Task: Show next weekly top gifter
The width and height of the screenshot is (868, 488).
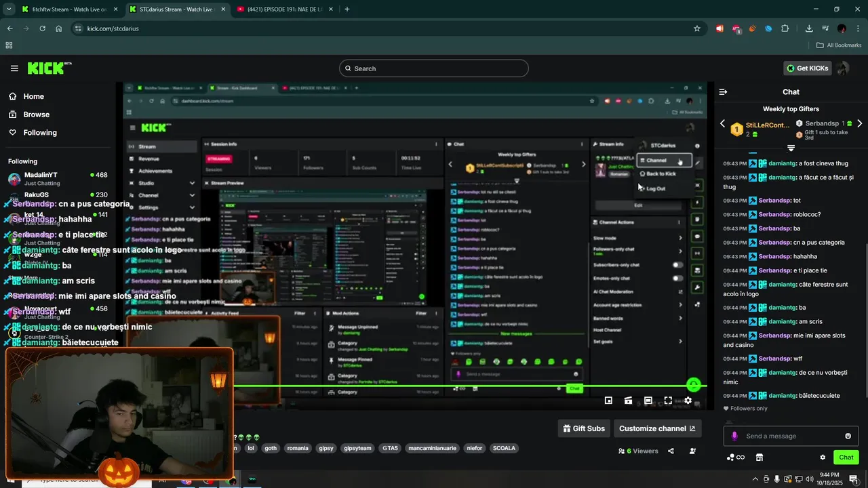Action: point(860,124)
